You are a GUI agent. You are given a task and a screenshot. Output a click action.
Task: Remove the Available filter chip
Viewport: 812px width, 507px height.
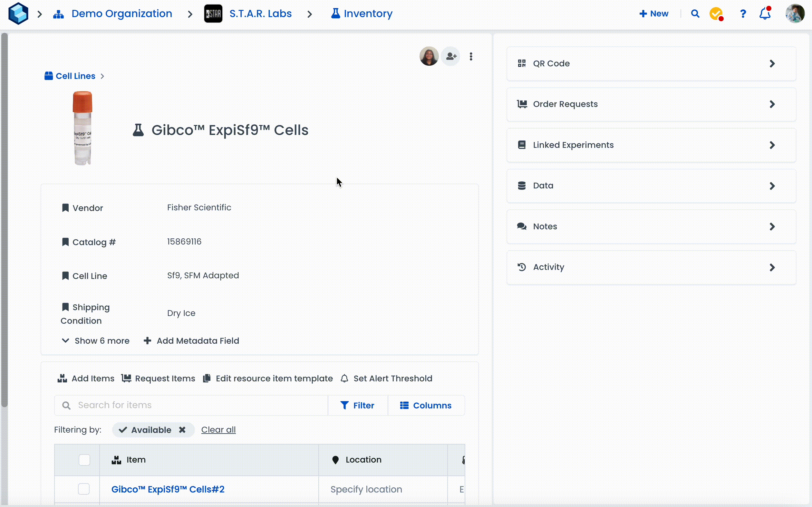[182, 430]
